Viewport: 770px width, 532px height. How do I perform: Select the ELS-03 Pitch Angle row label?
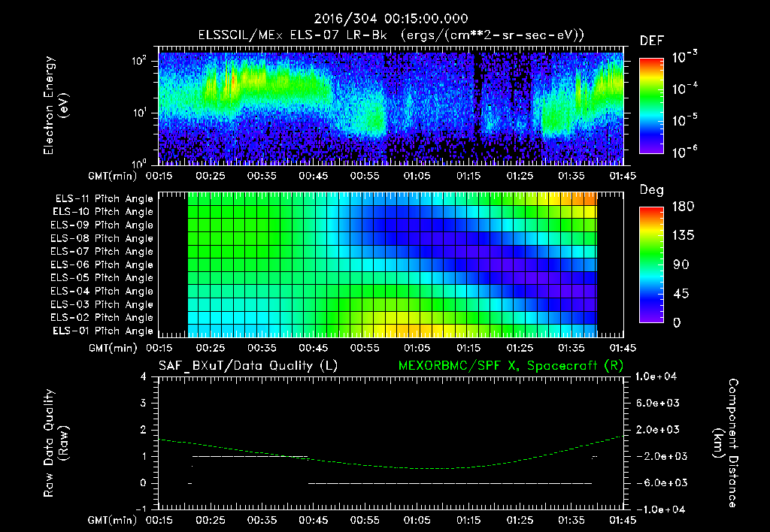tap(102, 304)
